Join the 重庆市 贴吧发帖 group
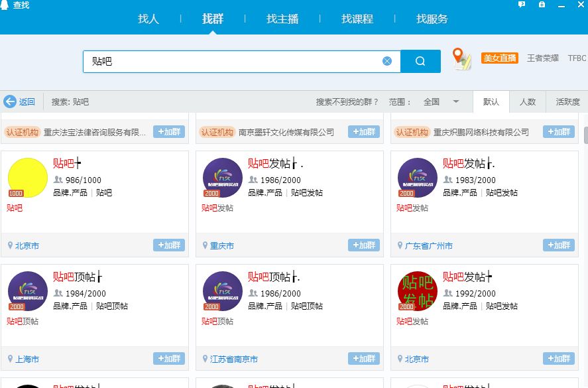This screenshot has height=388, width=588. [x=364, y=245]
